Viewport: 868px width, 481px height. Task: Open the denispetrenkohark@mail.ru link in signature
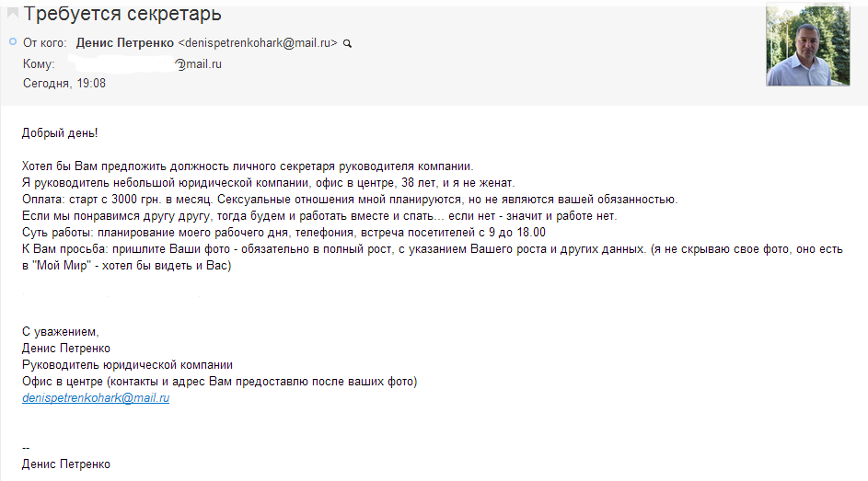point(96,398)
